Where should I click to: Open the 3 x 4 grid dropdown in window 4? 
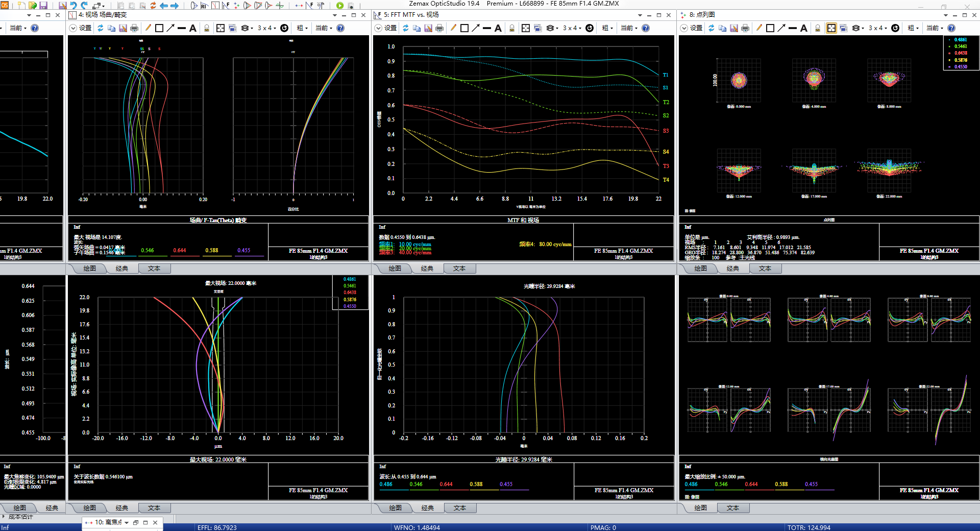267,28
